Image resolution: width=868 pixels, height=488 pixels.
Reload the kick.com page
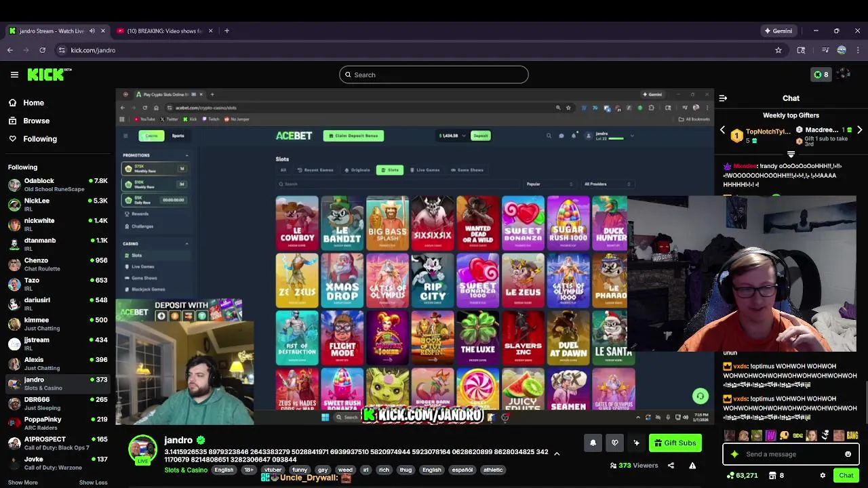pos(42,50)
